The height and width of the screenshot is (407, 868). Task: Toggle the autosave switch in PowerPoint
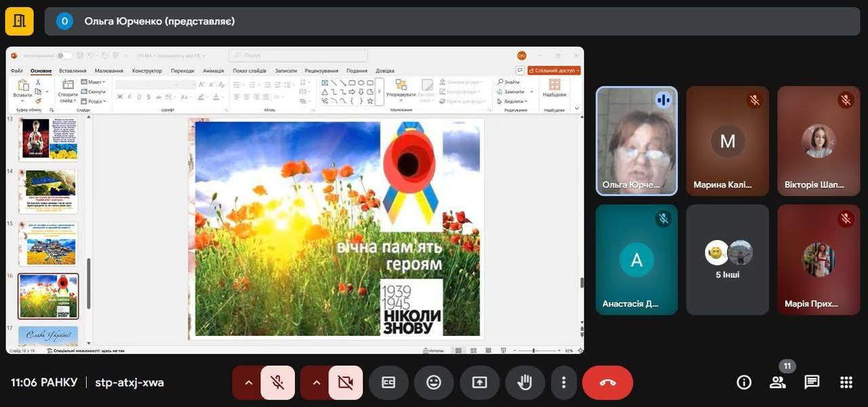(64, 56)
